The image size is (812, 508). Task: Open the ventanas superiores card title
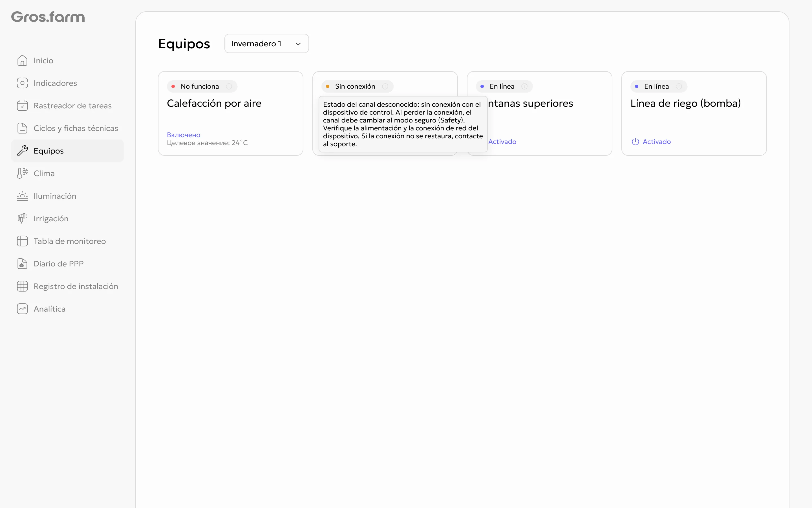[x=531, y=103]
